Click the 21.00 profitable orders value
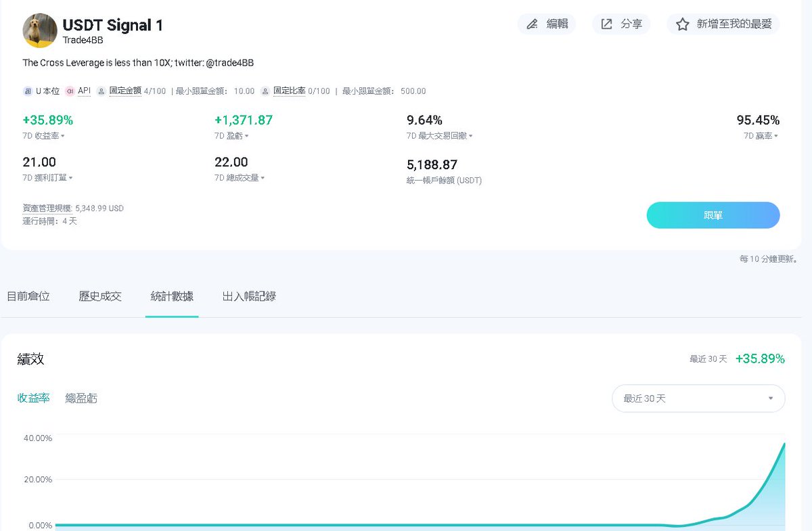812x531 pixels. pyautogui.click(x=39, y=162)
